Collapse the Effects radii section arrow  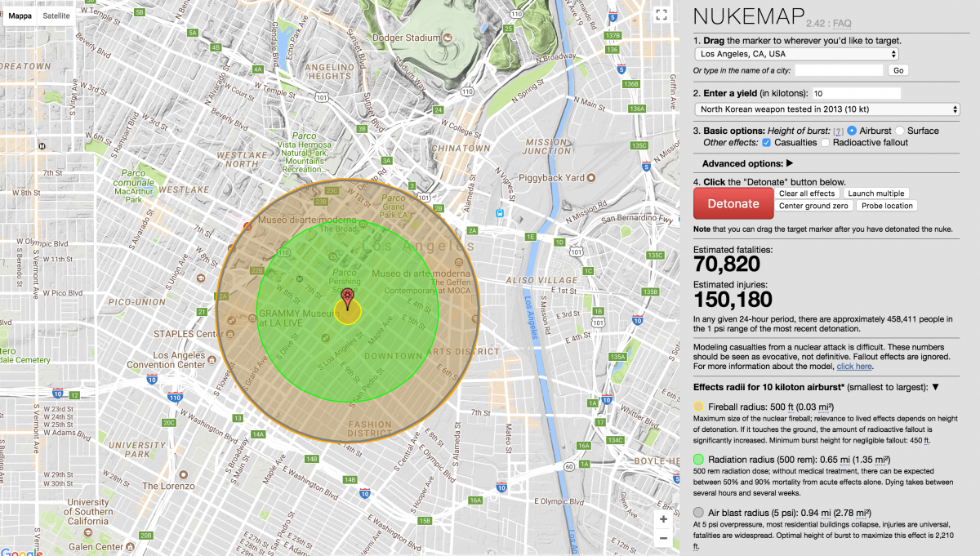tap(935, 387)
